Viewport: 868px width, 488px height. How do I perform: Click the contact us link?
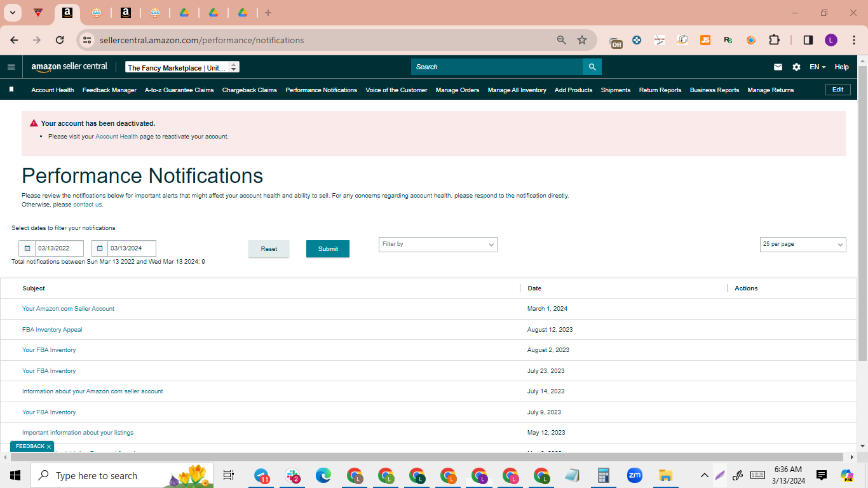(x=88, y=205)
